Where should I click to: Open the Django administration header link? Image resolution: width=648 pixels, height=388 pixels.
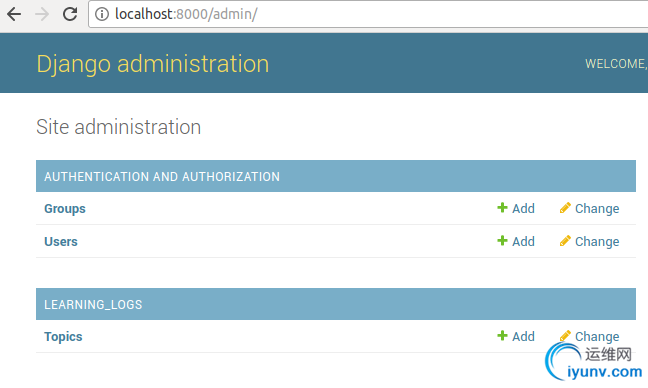(x=152, y=64)
